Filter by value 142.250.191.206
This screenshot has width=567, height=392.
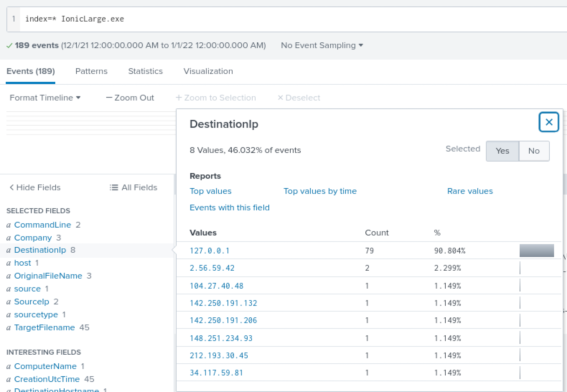[224, 320]
